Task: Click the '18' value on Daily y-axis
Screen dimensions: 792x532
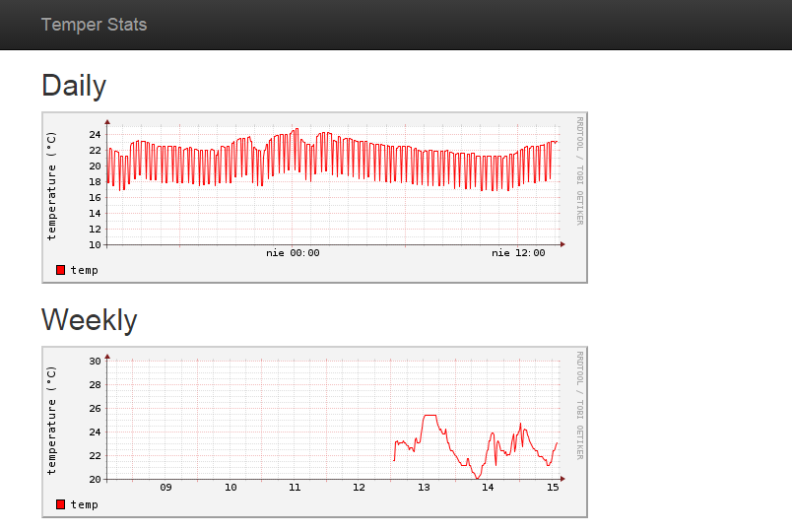Action: (95, 181)
